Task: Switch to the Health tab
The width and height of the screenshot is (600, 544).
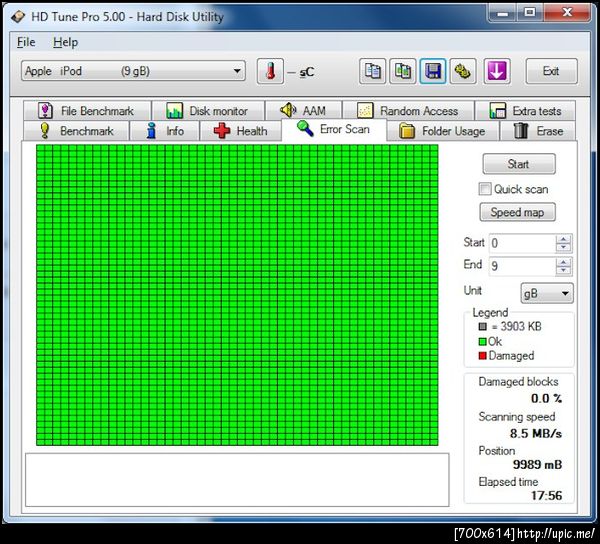Action: (x=241, y=131)
